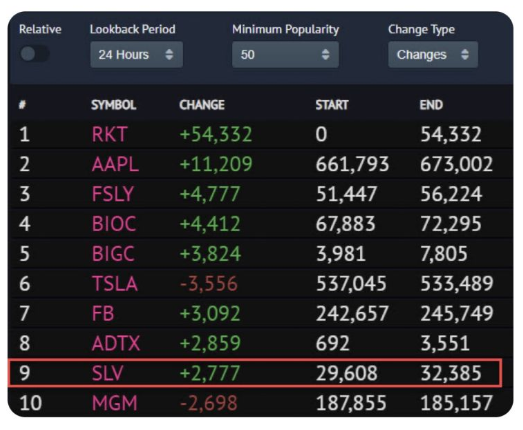Image resolution: width=523 pixels, height=430 pixels.
Task: Click the end value 7,805
Action: coord(444,254)
